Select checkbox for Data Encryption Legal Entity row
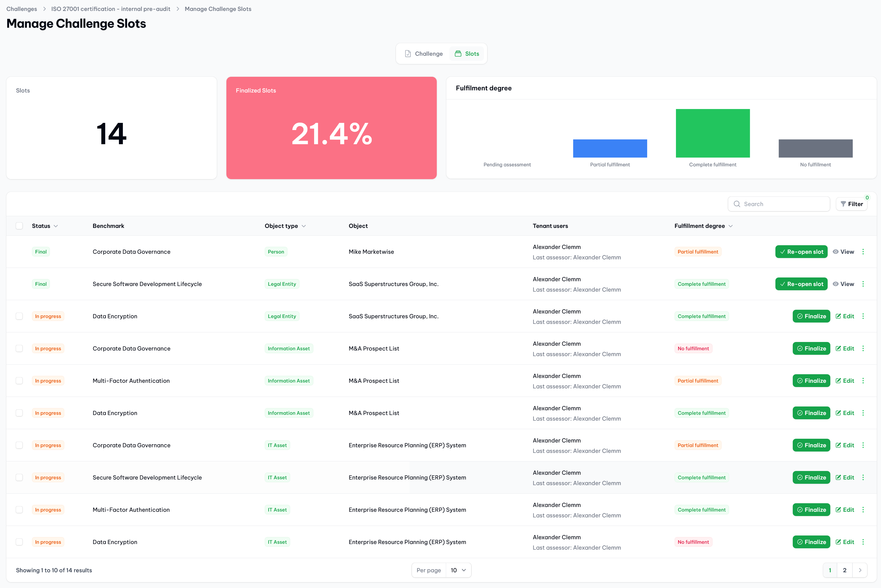The image size is (881, 588). point(19,316)
